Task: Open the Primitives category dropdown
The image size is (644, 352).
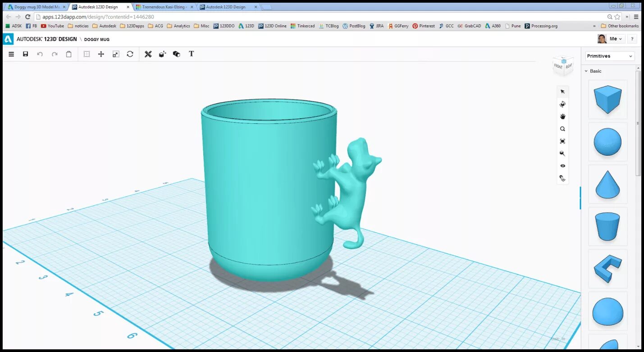Action: click(x=610, y=56)
